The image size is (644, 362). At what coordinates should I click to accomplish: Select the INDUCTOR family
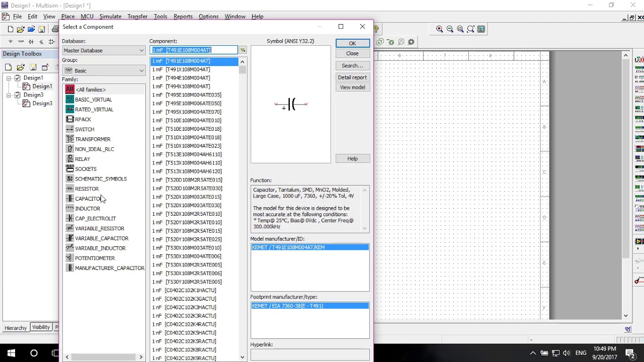[x=87, y=209]
